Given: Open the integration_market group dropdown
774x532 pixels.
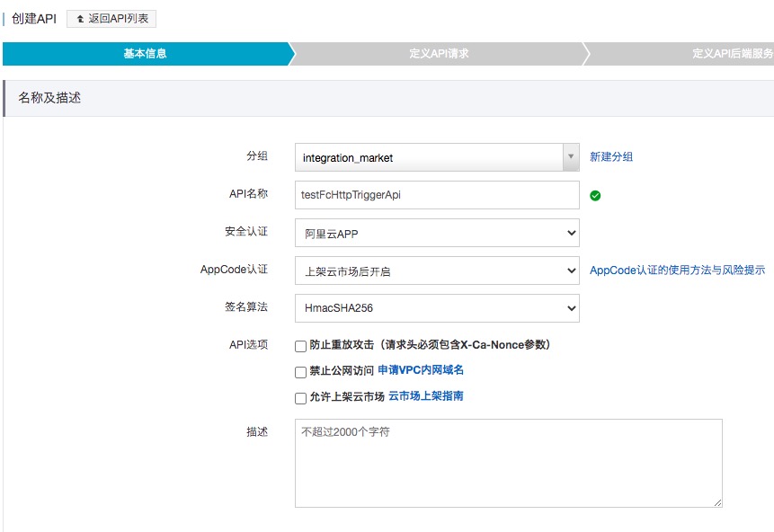Looking at the screenshot, I should 437,157.
